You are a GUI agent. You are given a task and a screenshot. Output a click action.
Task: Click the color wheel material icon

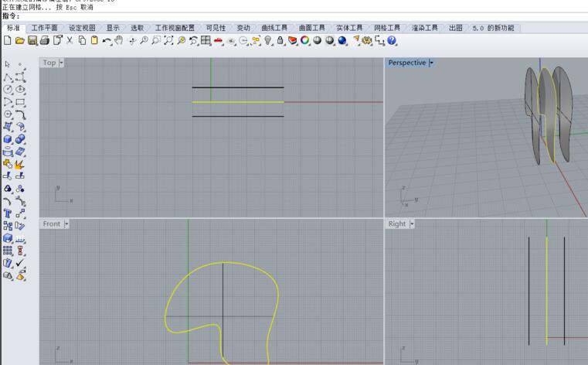[305, 40]
